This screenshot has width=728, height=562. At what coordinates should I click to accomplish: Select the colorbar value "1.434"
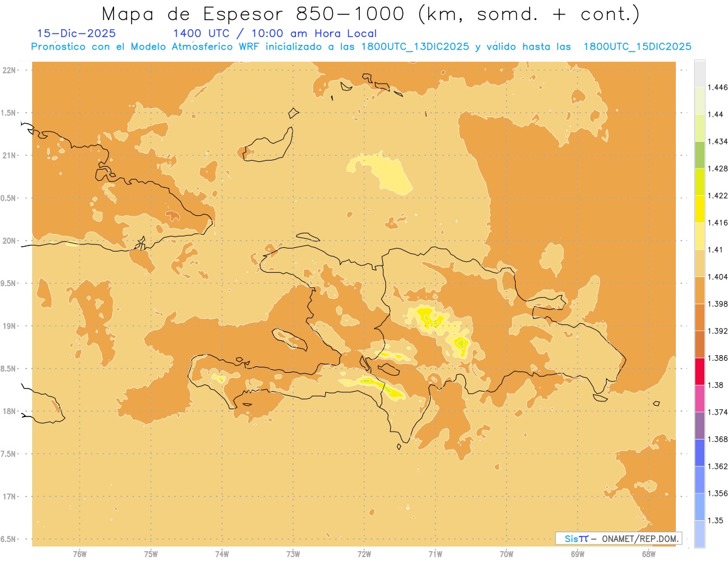718,141
